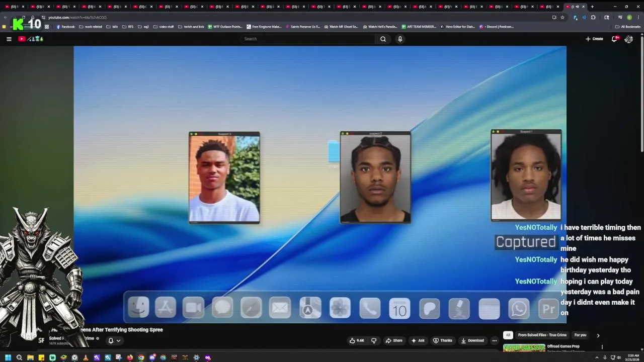Click the Share button
The height and width of the screenshot is (362, 644).
tap(394, 340)
